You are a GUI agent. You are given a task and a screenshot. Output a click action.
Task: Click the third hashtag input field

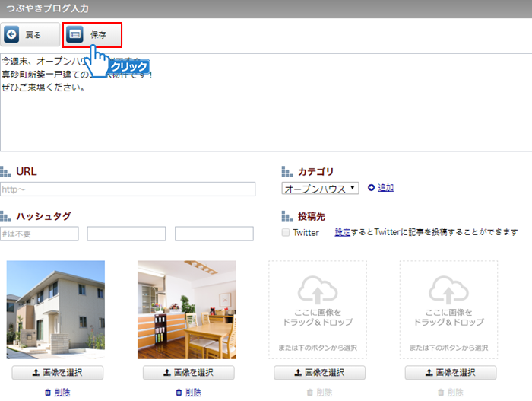click(x=214, y=234)
